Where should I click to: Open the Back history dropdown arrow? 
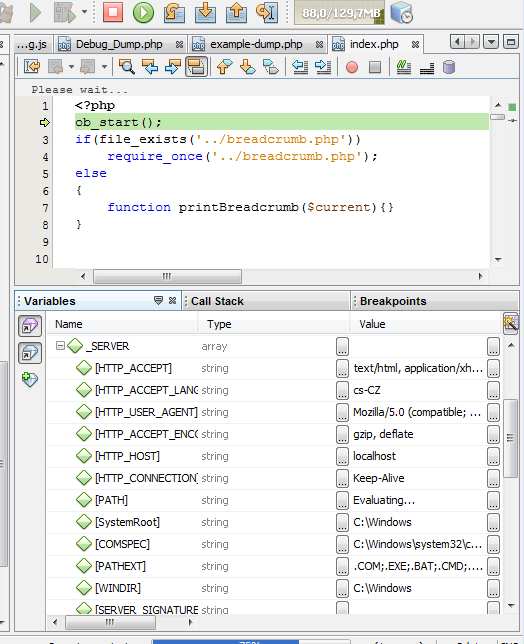(x=71, y=67)
